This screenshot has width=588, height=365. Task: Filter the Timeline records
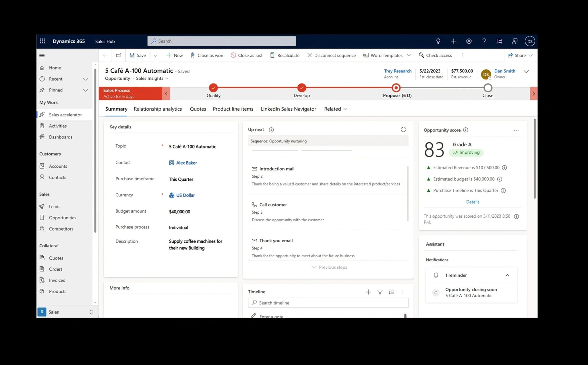(380, 292)
